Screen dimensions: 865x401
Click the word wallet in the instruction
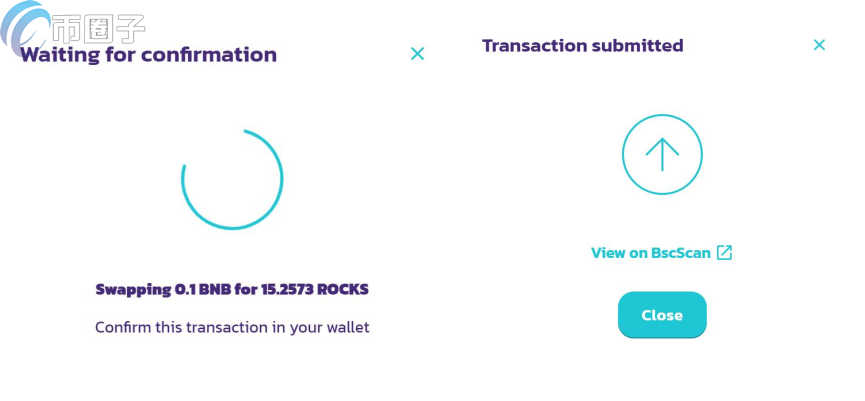coord(346,327)
